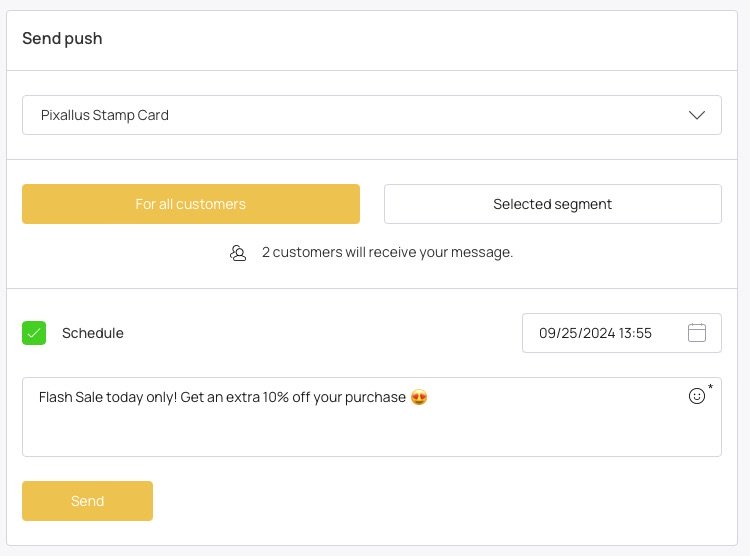Click the word 'purchase' in message

click(375, 398)
